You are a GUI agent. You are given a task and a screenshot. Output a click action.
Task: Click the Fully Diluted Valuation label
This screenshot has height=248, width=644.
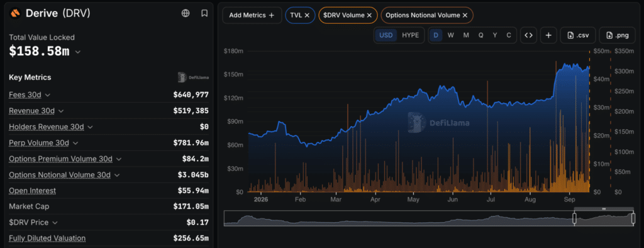(47, 238)
